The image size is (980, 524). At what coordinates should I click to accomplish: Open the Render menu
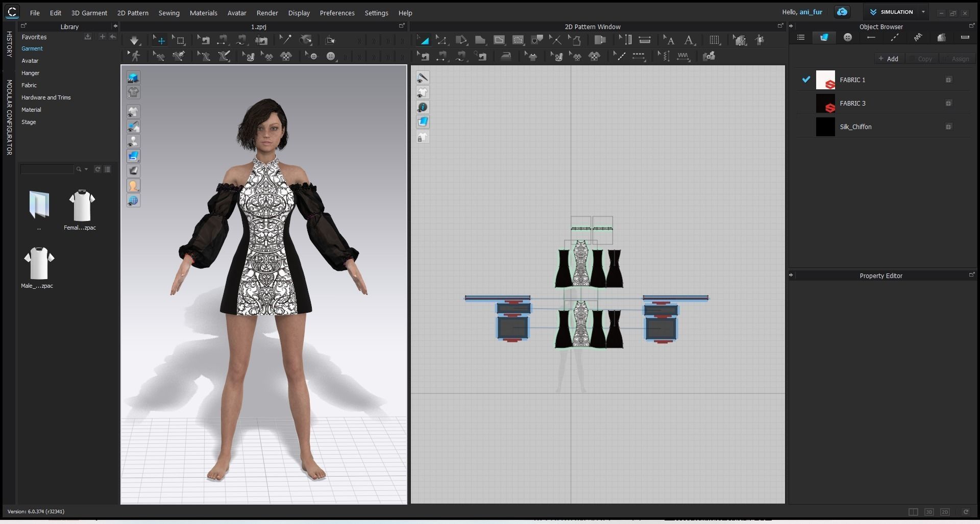point(267,13)
